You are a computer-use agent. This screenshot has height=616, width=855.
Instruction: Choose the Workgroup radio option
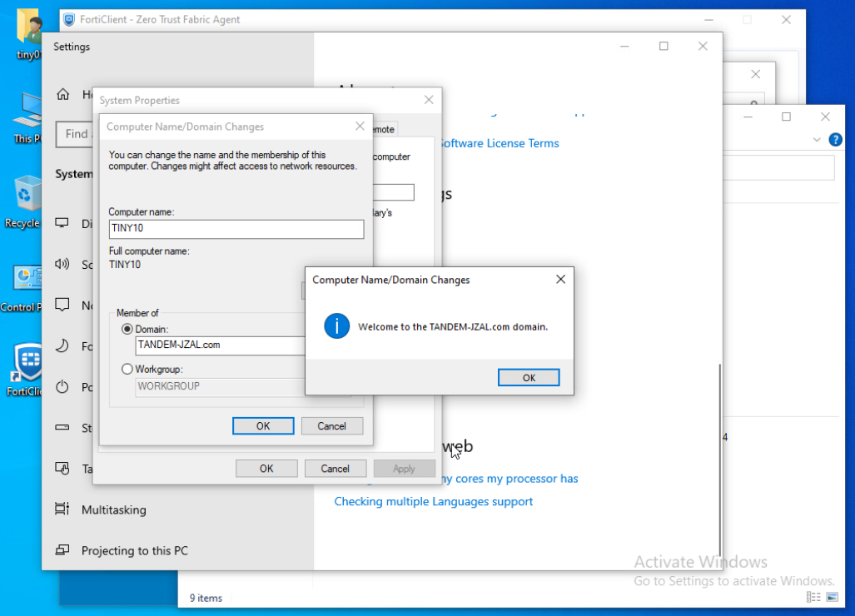coord(127,369)
